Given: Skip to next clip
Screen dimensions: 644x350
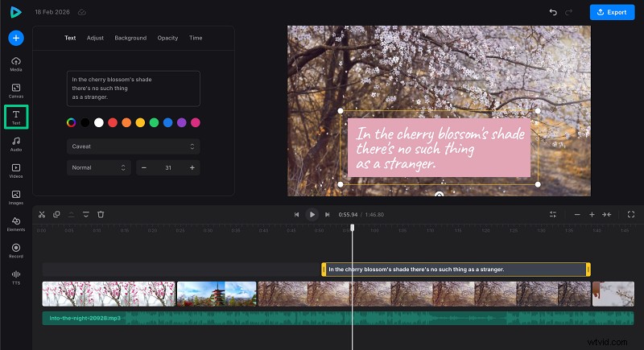Looking at the screenshot, I should tap(328, 215).
